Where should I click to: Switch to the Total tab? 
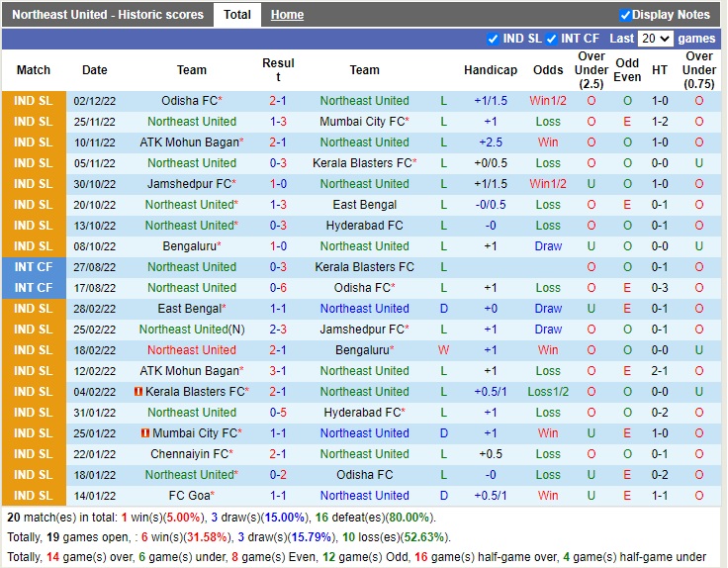(x=237, y=15)
